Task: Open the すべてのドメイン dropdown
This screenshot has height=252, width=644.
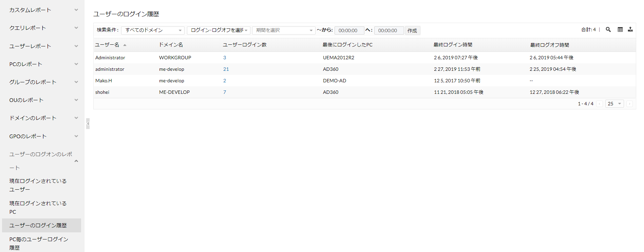Action: coord(153,30)
